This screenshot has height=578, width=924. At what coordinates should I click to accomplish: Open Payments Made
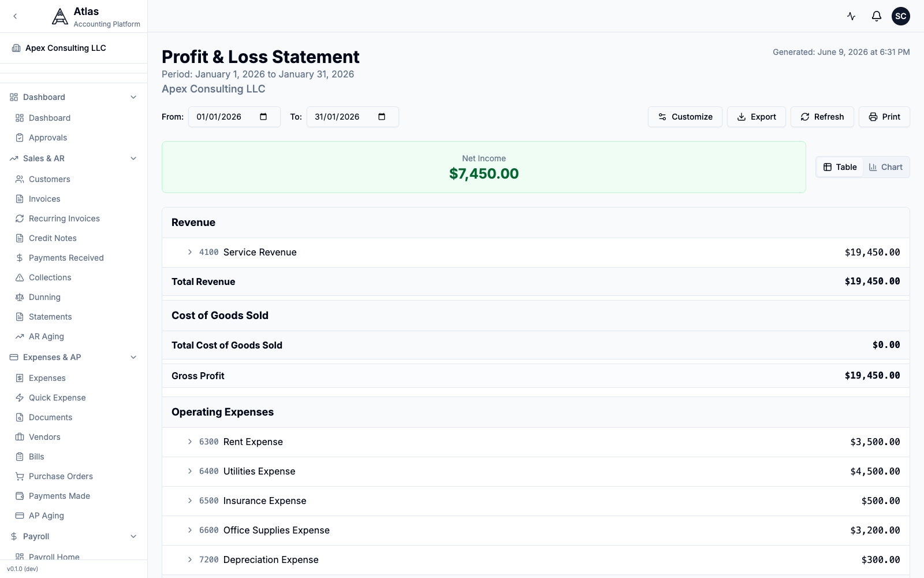pos(59,496)
